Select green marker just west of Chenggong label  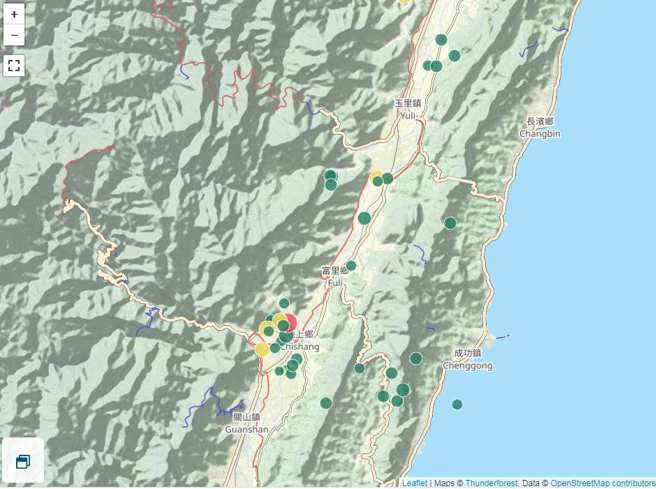coord(416,358)
